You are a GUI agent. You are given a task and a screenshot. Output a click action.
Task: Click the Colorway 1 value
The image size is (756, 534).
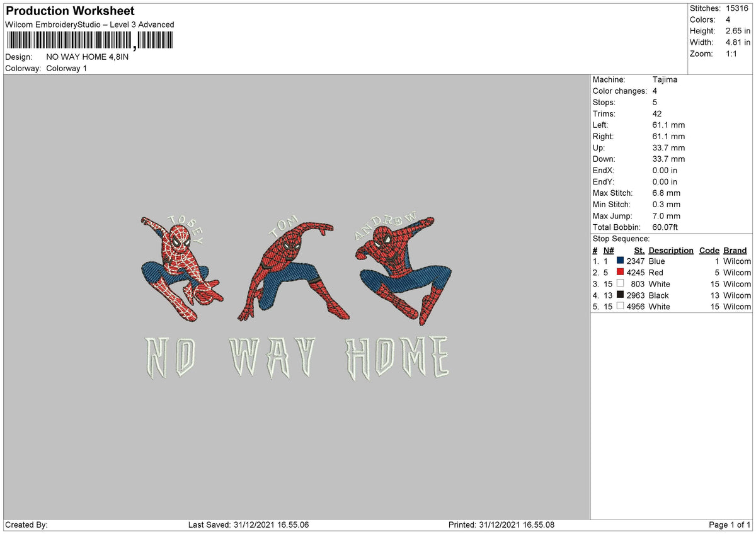point(67,68)
